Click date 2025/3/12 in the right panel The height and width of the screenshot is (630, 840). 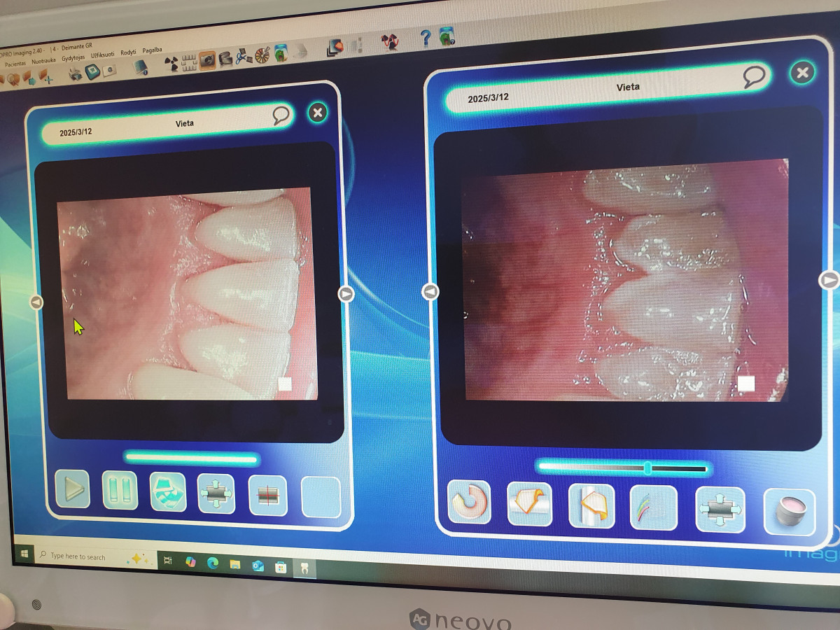(489, 98)
